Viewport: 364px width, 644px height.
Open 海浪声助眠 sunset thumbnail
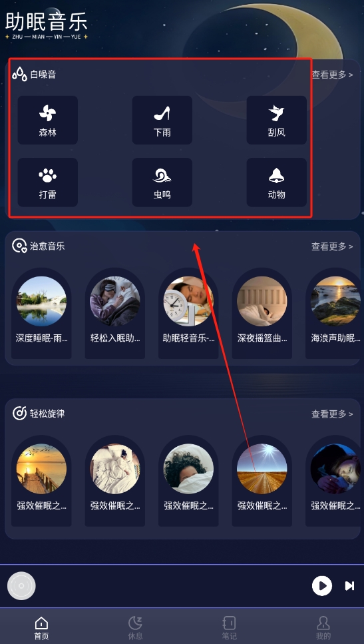tap(335, 301)
